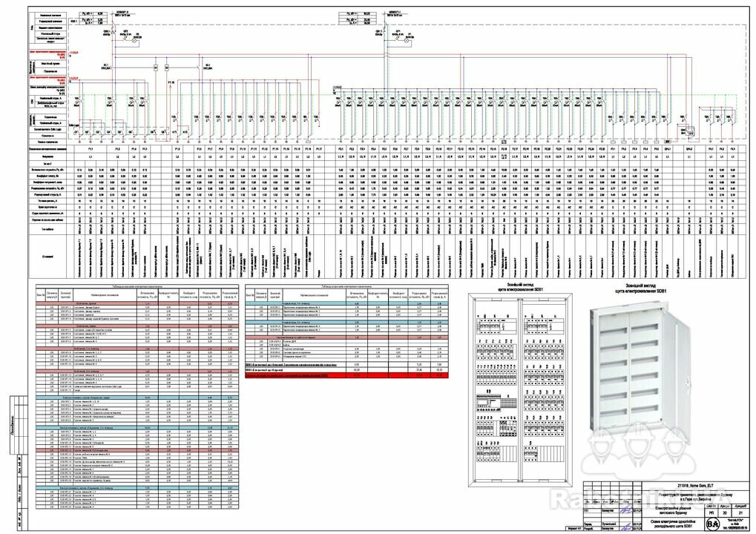Screen dimensions: 756x534
Task: Click the F1.1 group label cell
Action: point(91,149)
